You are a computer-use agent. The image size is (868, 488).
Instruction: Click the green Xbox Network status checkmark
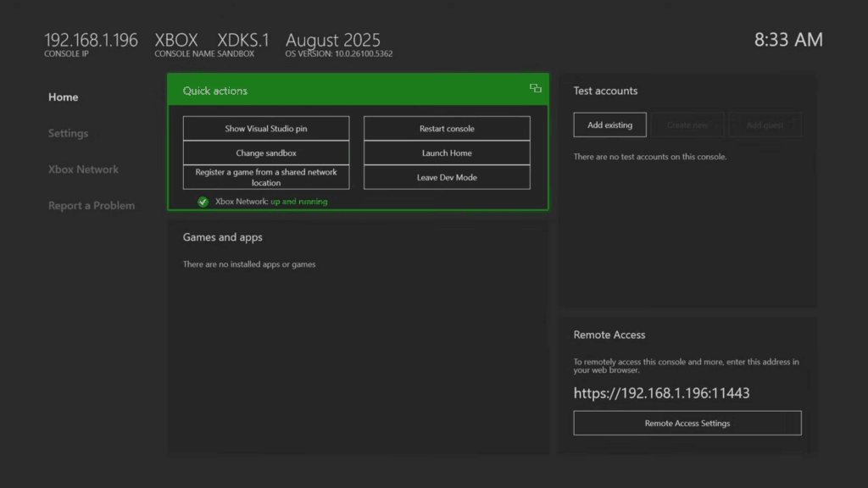coord(203,202)
